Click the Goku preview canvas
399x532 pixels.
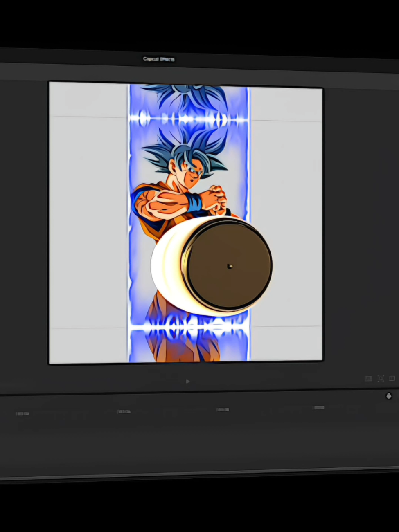(x=186, y=222)
